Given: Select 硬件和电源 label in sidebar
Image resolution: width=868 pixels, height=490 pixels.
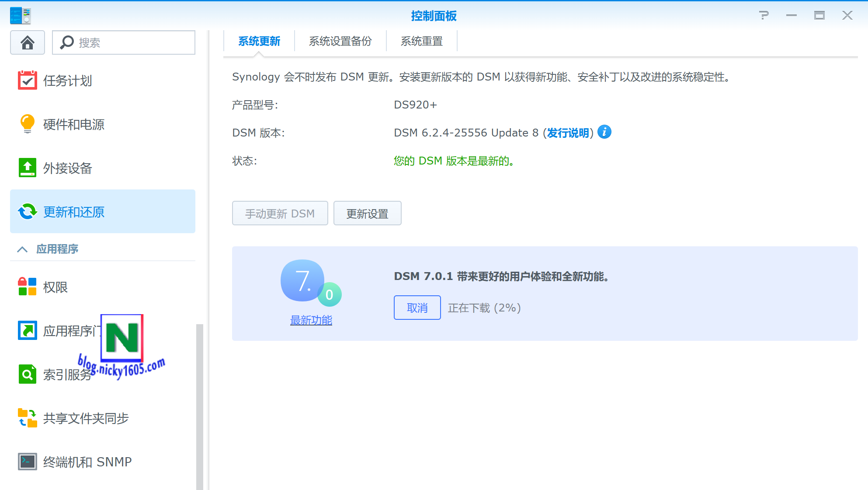Looking at the screenshot, I should click(x=74, y=125).
